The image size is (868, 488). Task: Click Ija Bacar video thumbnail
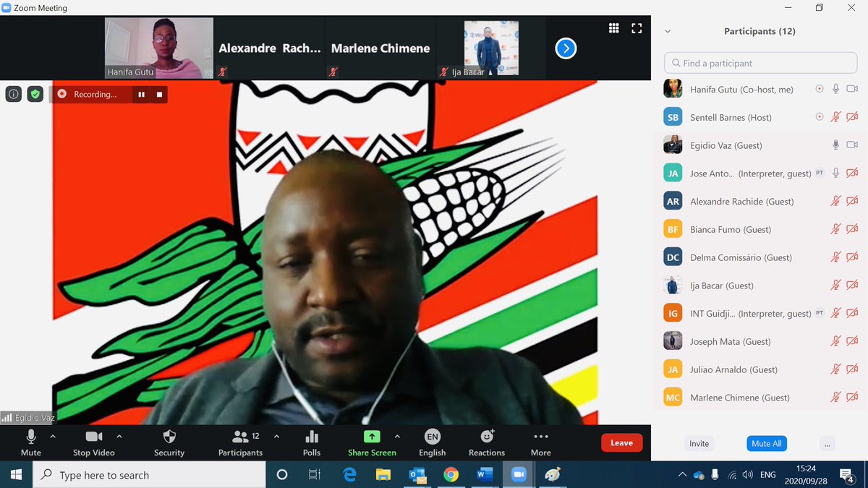coord(490,48)
